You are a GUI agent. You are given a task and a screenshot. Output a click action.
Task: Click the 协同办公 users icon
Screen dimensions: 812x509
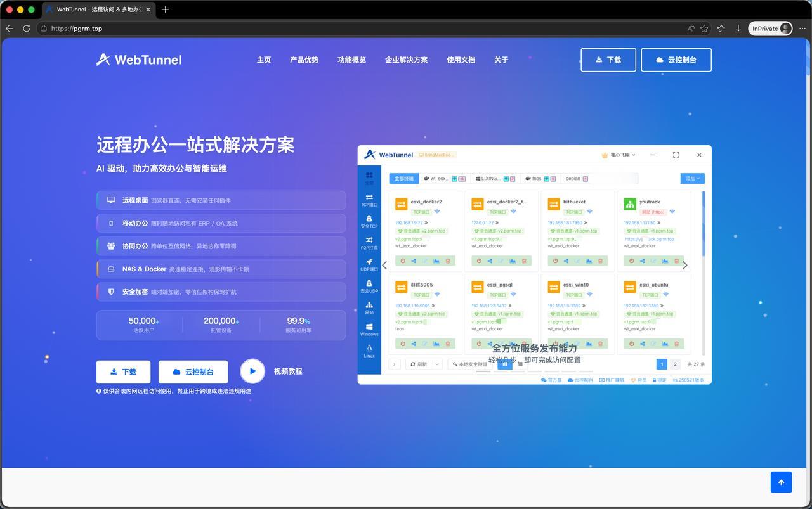pyautogui.click(x=111, y=246)
